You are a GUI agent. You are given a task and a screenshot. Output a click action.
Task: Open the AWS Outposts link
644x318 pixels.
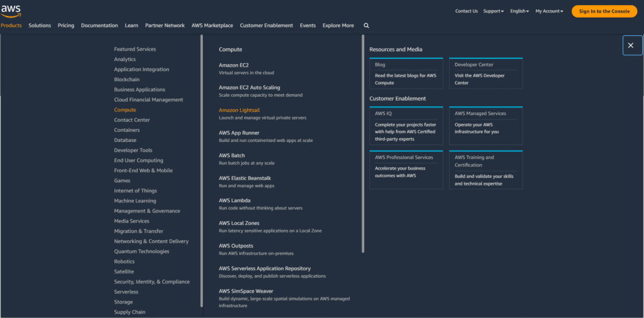coord(236,246)
